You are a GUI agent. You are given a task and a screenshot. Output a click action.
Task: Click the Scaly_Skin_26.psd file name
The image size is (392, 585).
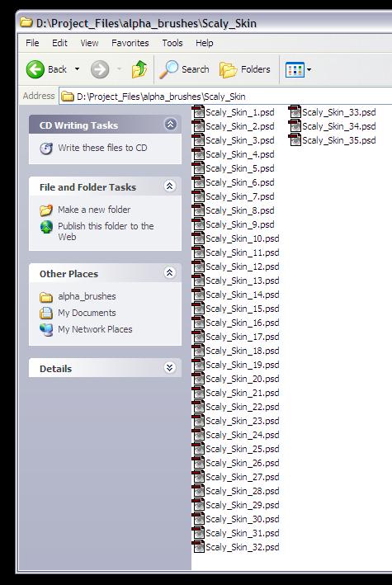[x=243, y=463]
